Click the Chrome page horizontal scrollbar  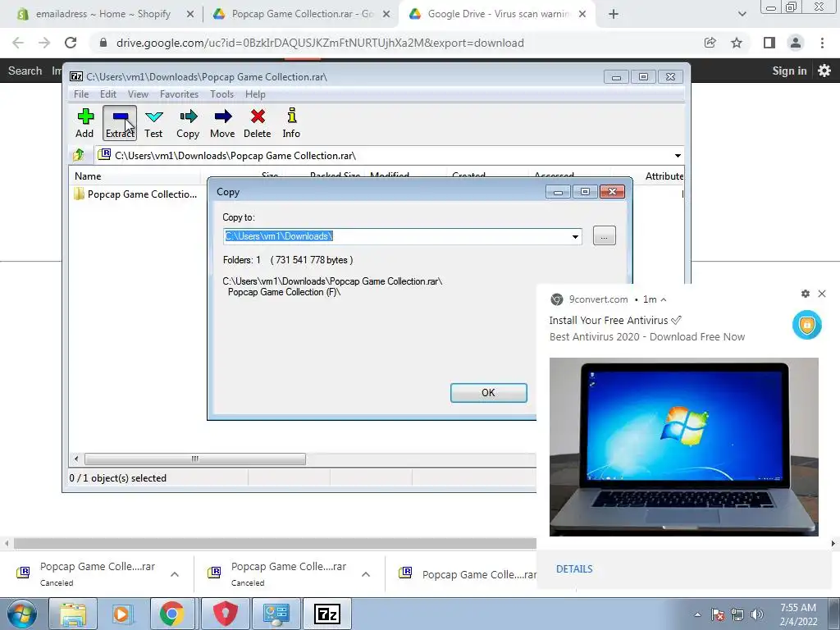coord(274,543)
